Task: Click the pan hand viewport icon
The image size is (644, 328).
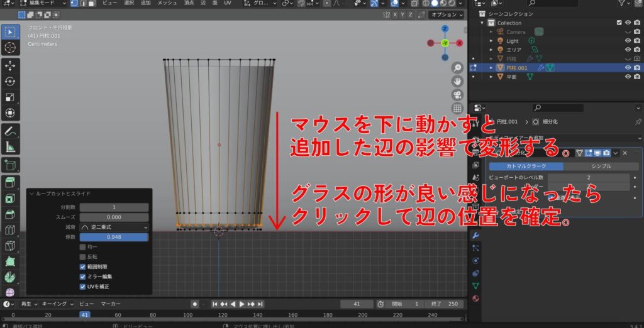Action: [x=457, y=81]
